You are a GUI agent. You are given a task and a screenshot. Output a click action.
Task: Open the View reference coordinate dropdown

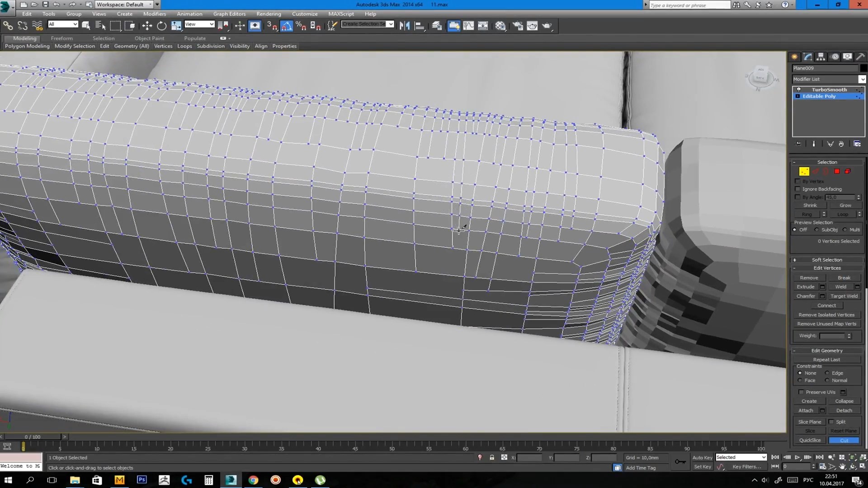click(199, 24)
